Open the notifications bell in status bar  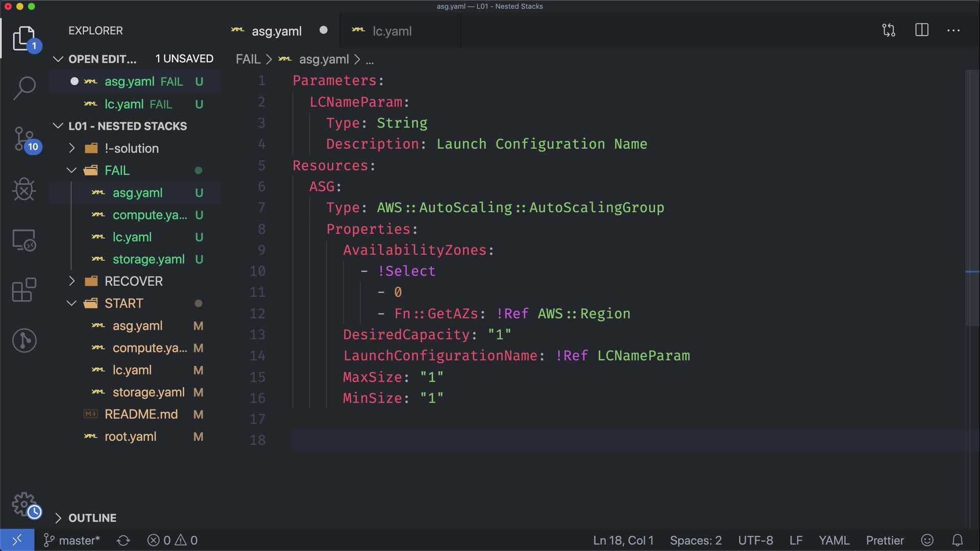[958, 540]
